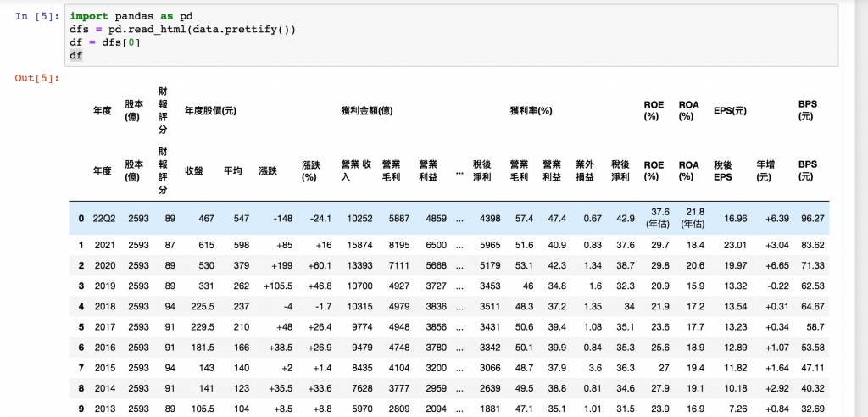Click the In [5] prompt label
The width and height of the screenshot is (868, 417).
[37, 15]
